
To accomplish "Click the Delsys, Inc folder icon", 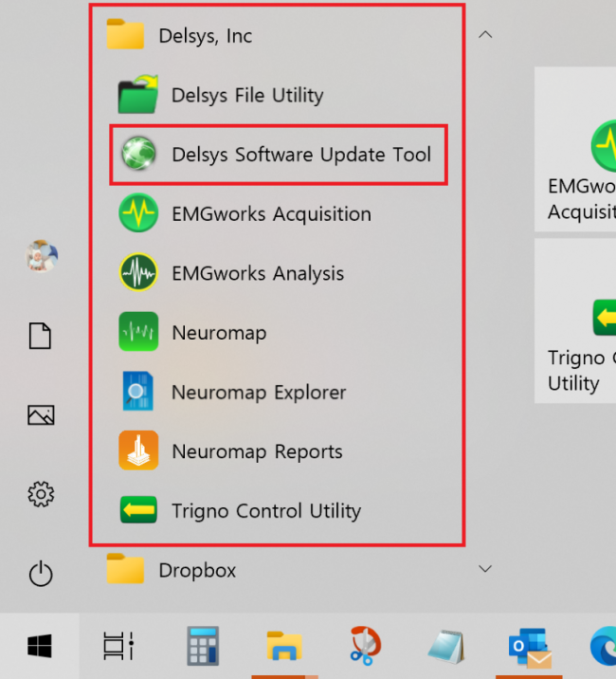I will [125, 34].
